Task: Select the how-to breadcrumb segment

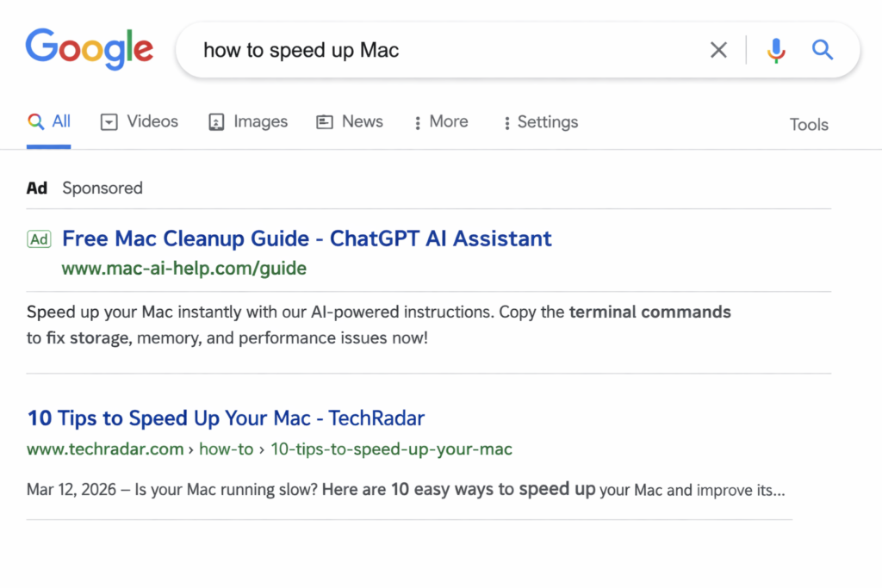Action: tap(233, 449)
